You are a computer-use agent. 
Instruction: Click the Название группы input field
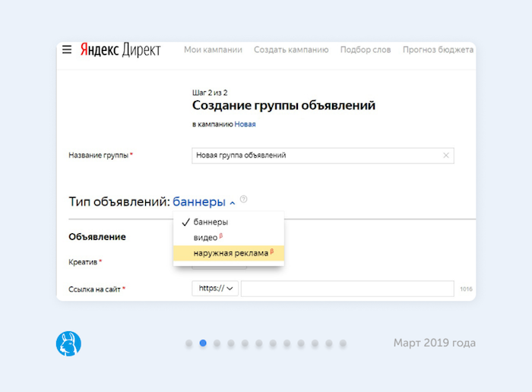point(323,156)
